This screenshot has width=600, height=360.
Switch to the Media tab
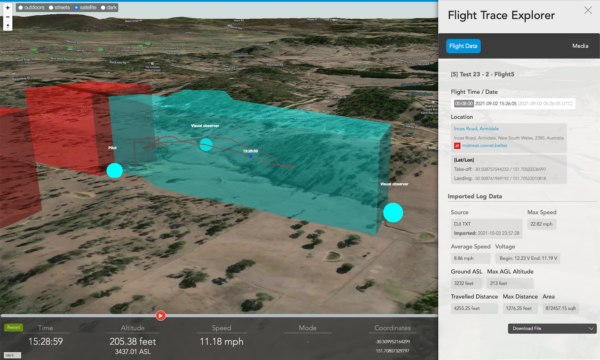pos(580,46)
